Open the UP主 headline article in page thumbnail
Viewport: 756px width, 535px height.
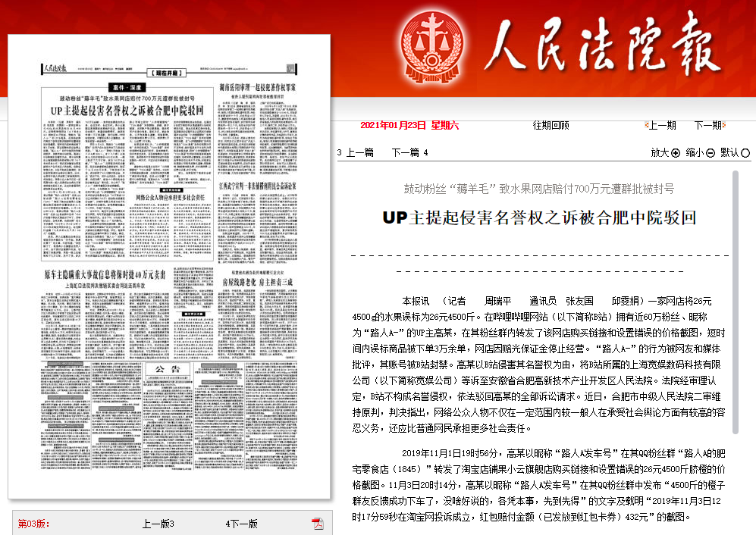pyautogui.click(x=127, y=111)
